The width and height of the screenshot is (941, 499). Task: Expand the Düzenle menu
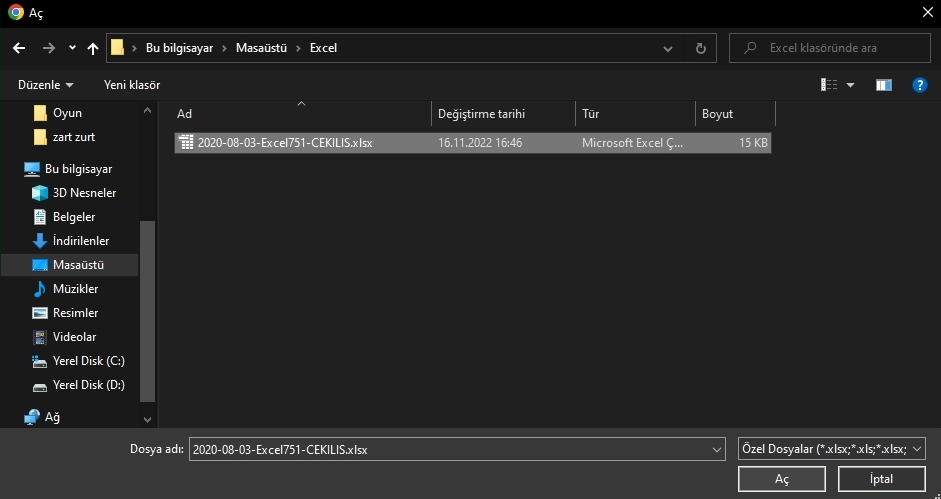tap(45, 85)
